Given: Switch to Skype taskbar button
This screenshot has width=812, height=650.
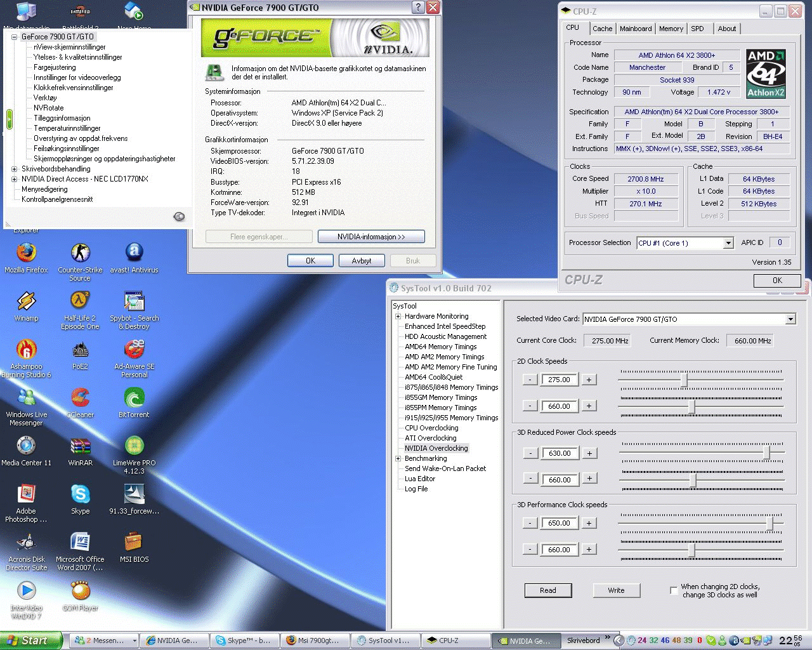Looking at the screenshot, I should point(246,640).
